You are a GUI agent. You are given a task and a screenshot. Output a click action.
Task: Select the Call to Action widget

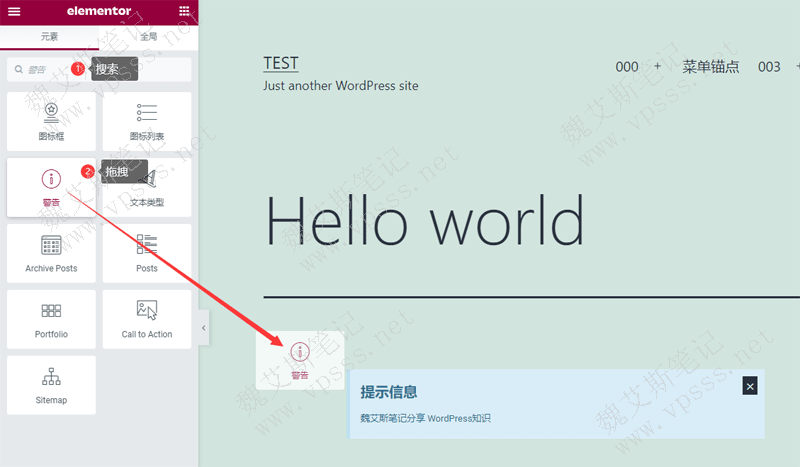(x=147, y=319)
